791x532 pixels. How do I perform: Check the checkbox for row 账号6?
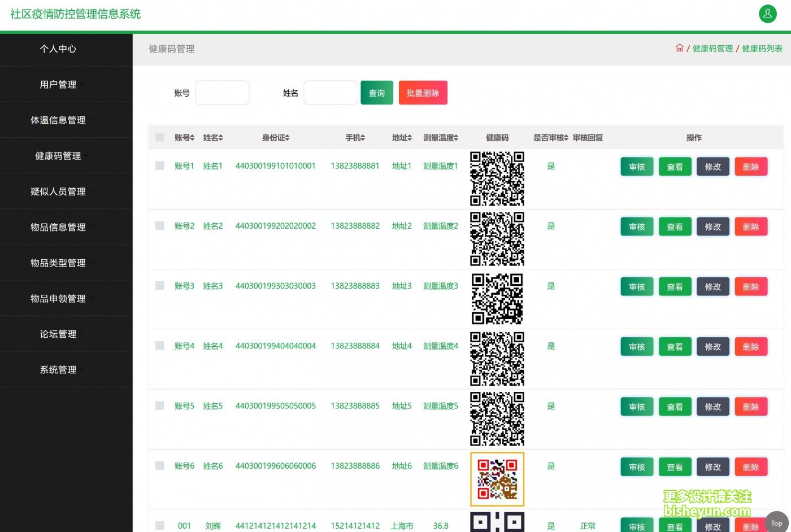coord(160,466)
